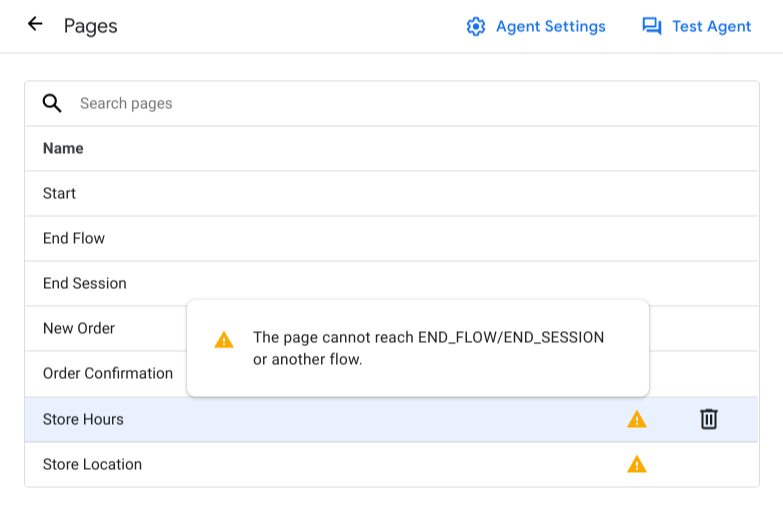This screenshot has height=514, width=783.
Task: Open Agent Settings text link
Action: pos(550,27)
